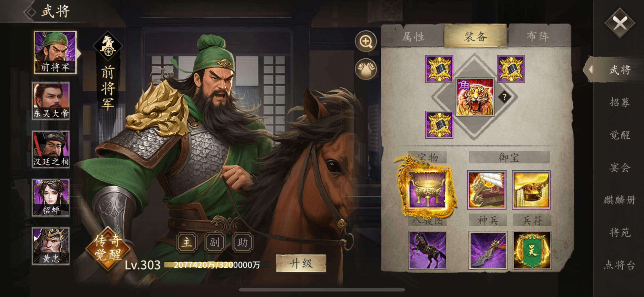Switch to the 布阵 formation tab
Screen dimensions: 644x297
538,36
